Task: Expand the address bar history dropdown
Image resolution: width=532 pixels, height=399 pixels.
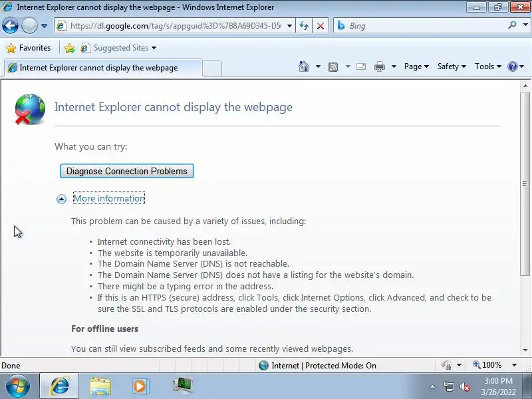Action: pyautogui.click(x=289, y=26)
